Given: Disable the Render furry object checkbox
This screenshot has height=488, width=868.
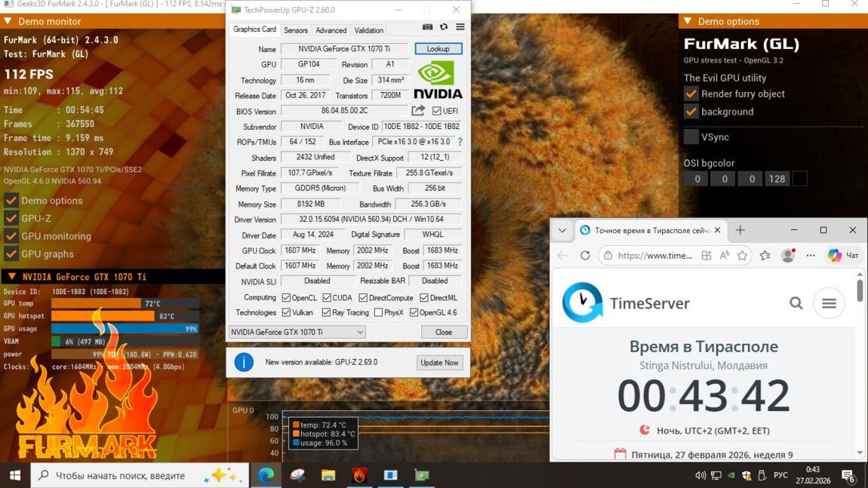Looking at the screenshot, I should pyautogui.click(x=691, y=94).
